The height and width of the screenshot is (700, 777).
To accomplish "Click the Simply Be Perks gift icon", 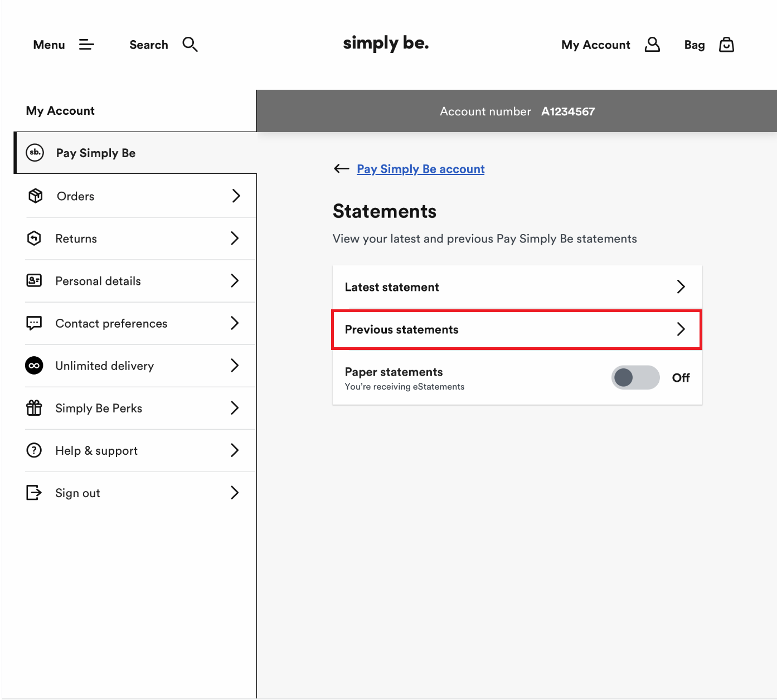I will 34,408.
